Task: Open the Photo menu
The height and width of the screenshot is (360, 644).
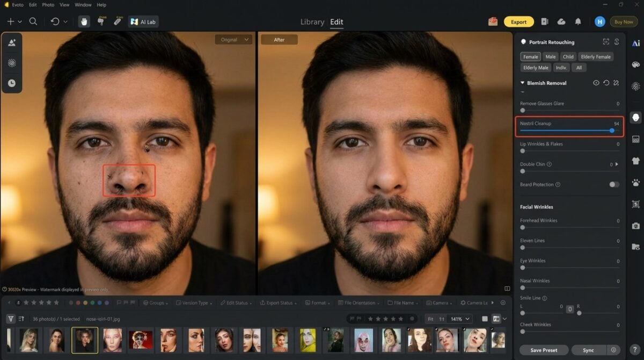Action: point(48,5)
